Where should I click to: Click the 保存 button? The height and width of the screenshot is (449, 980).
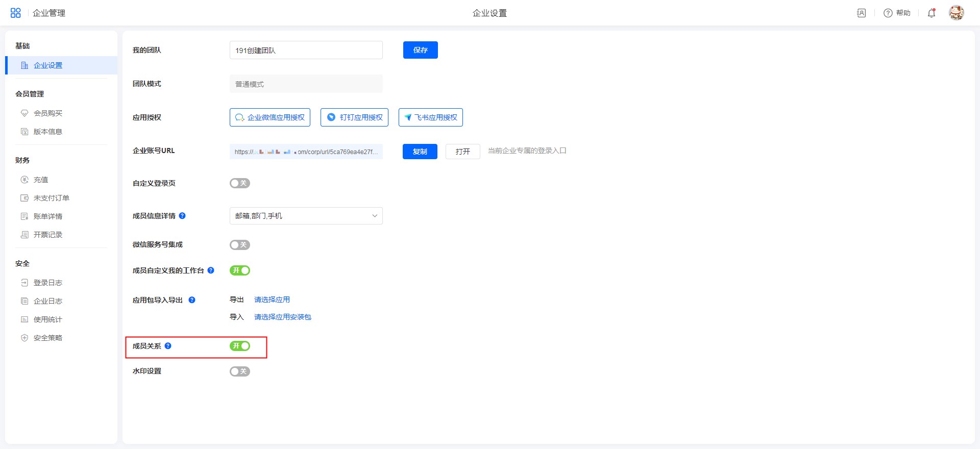click(x=420, y=50)
